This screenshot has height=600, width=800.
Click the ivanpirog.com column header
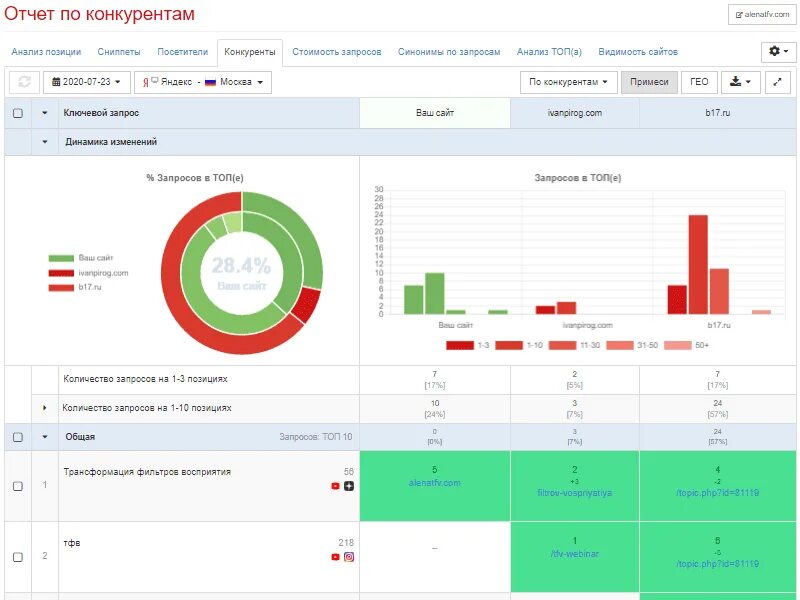(x=574, y=113)
